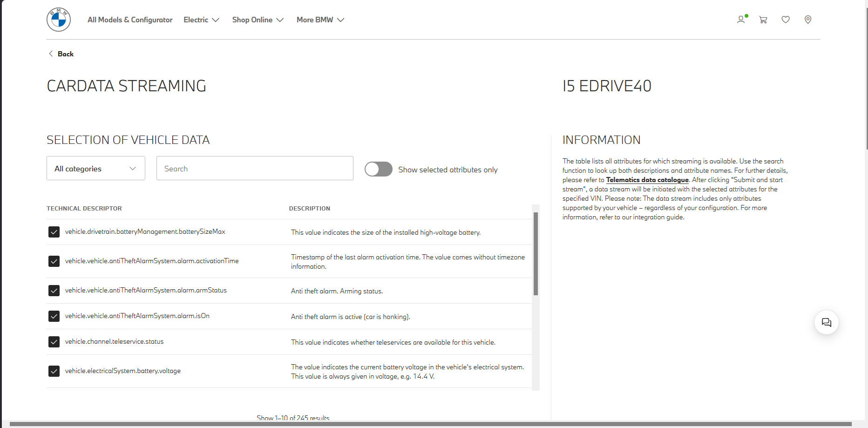Open All Models & Configurator

coord(130,20)
